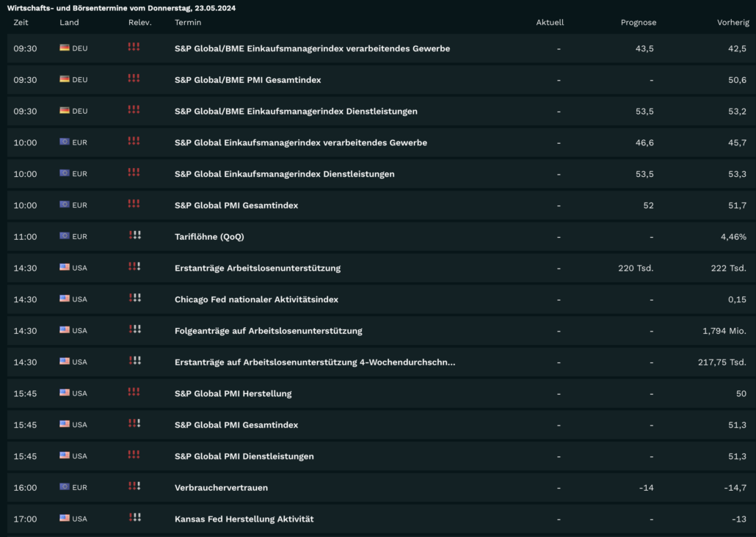
Task: Click the USA flag in the Chicago Fed row
Action: (x=65, y=299)
